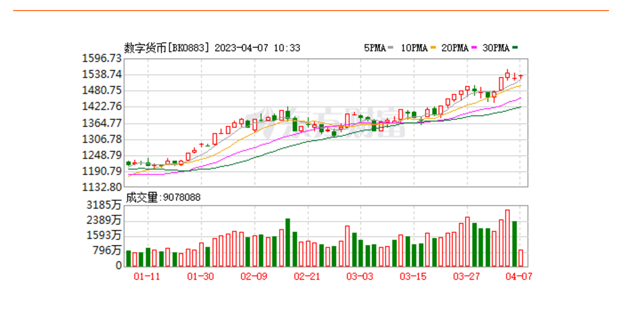Select the 30PMA legend label
Viewport: 644px width, 316px height.
(496, 48)
